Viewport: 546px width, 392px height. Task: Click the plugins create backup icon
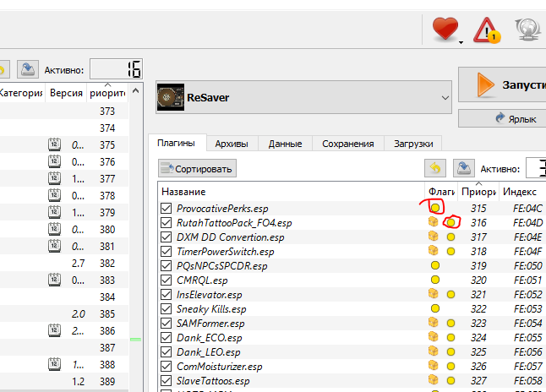[x=463, y=168]
